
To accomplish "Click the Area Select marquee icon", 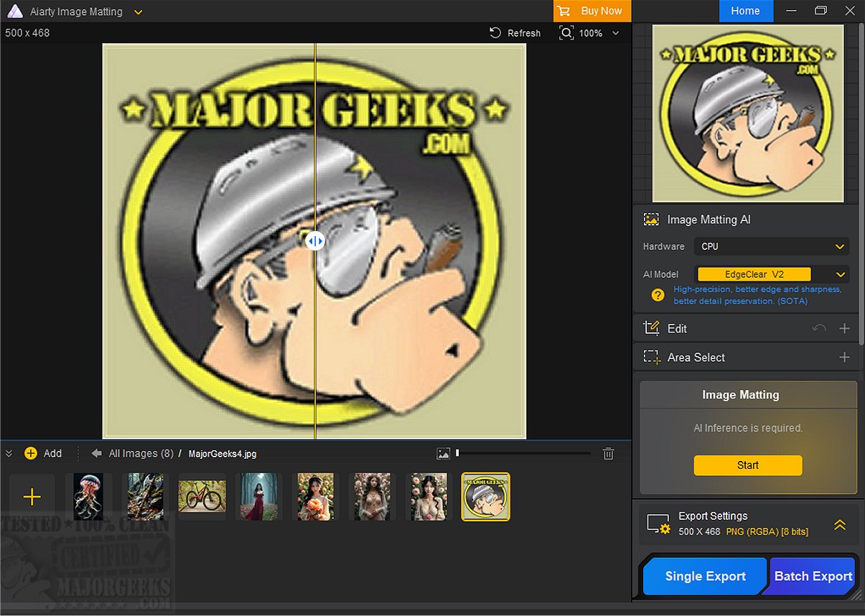I will click(x=652, y=357).
